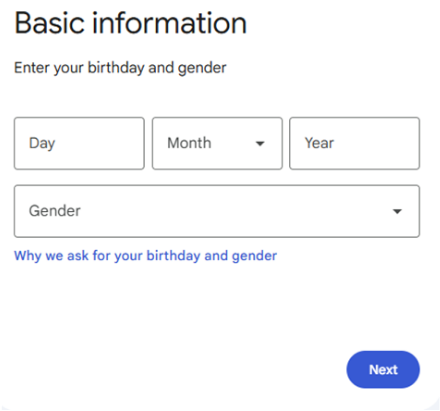This screenshot has height=411, width=440.
Task: Click the Next button
Action: click(383, 369)
